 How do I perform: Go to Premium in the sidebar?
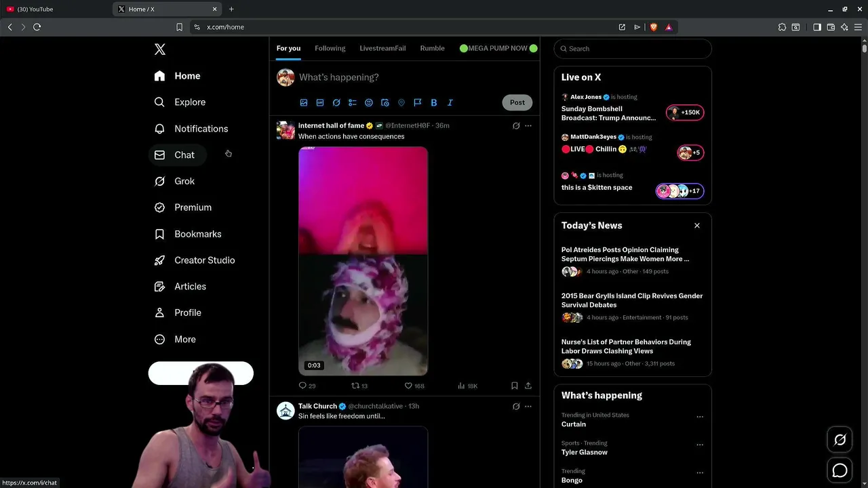(183, 207)
